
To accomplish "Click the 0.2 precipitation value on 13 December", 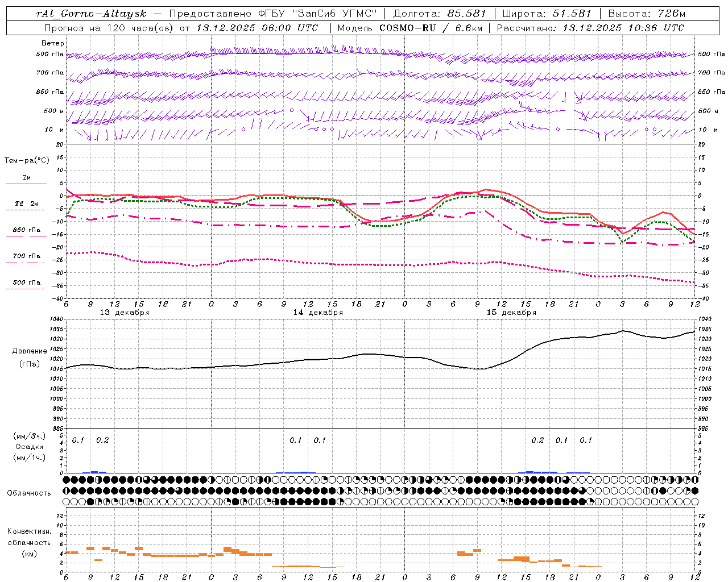I will coord(102,440).
